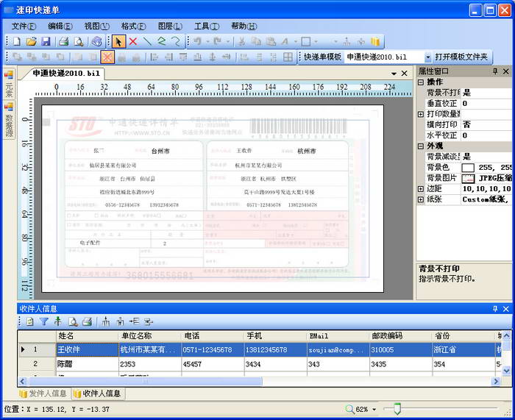515x420 pixels.
Task: Click the filter funnel icon in recipient panel
Action: coord(43,321)
